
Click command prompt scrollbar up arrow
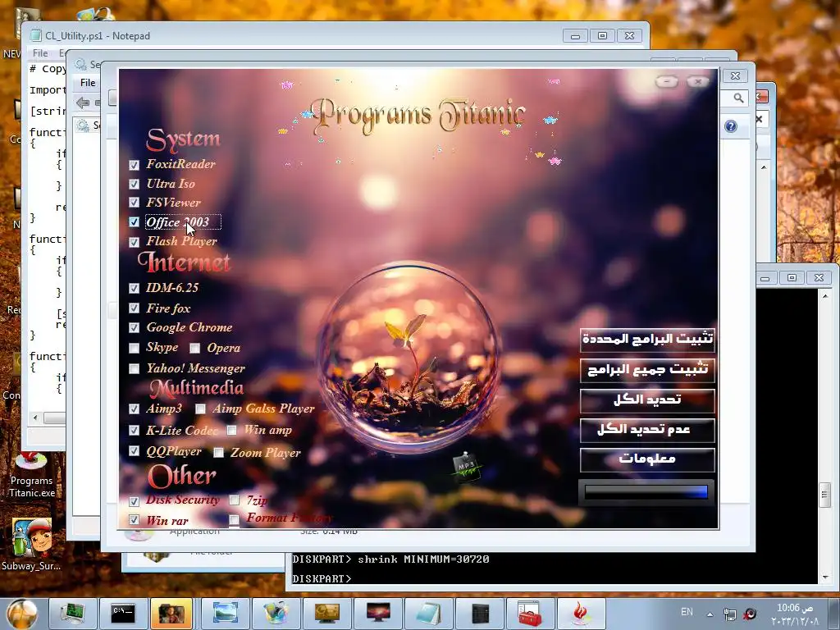825,295
